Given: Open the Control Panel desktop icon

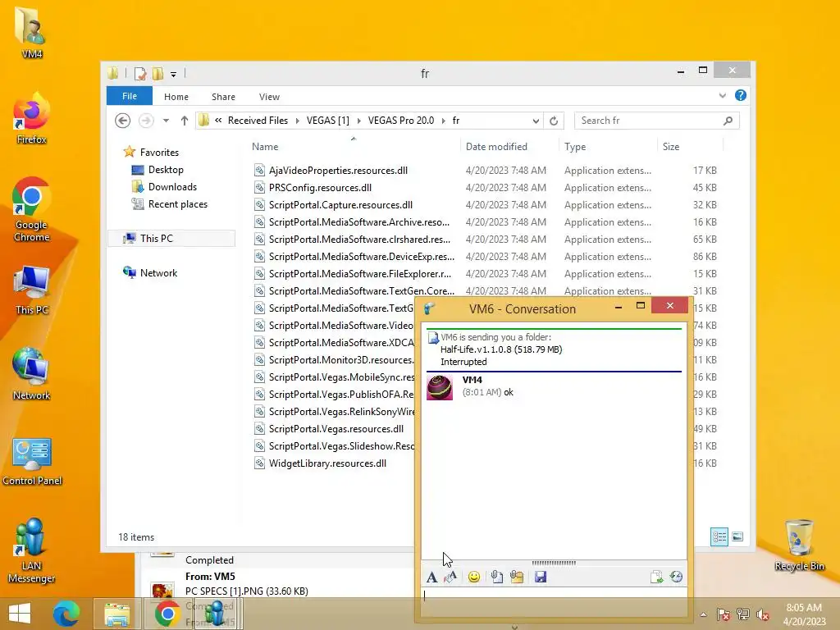Looking at the screenshot, I should (32, 461).
